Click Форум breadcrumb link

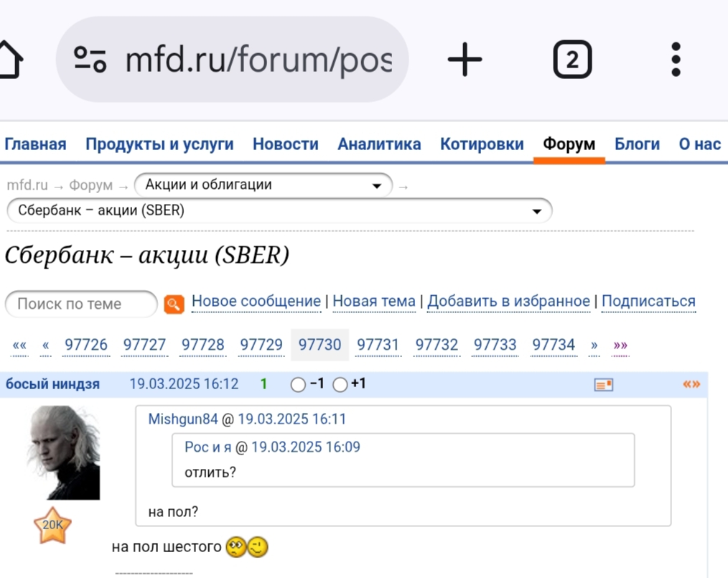[91, 185]
